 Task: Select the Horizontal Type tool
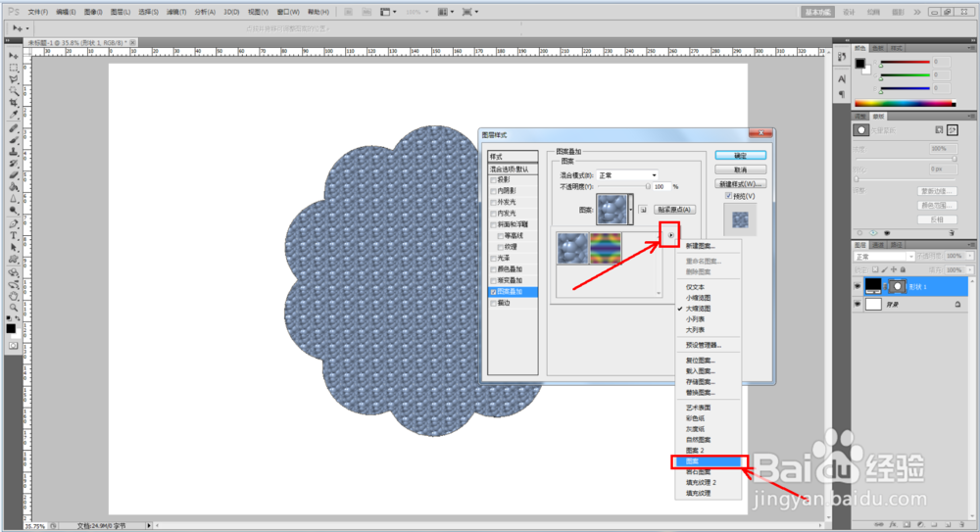pyautogui.click(x=13, y=236)
